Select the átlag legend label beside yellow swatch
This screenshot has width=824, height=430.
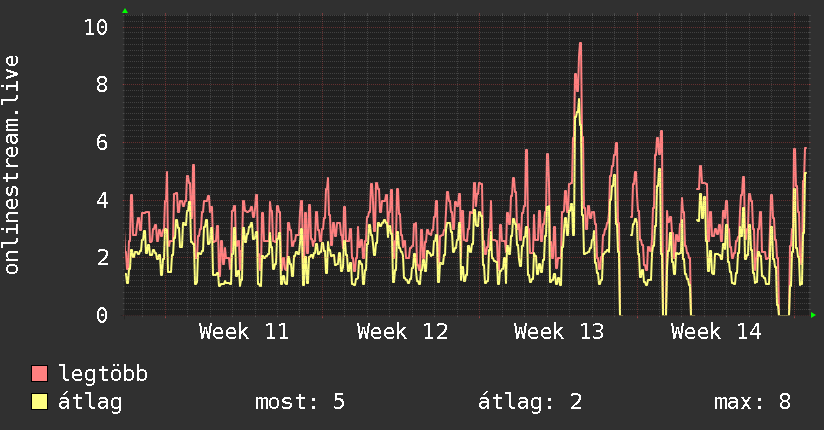[x=90, y=402]
